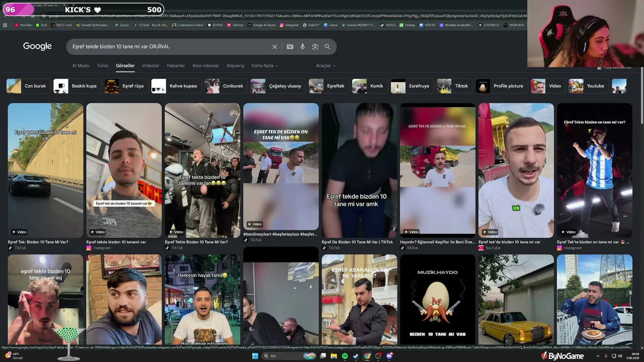Screen dimensions: 644x362
Task: Open the Lamborghini highway video thumbnail
Action: tap(45, 170)
